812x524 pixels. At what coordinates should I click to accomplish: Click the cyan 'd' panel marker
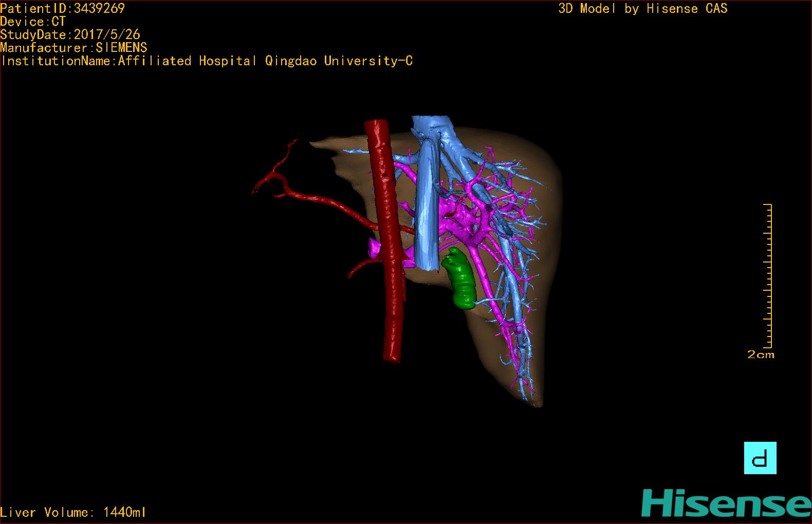(x=760, y=458)
